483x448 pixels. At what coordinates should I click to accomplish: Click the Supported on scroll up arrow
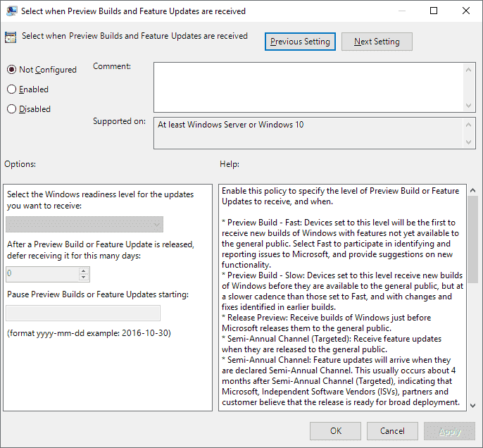[468, 125]
